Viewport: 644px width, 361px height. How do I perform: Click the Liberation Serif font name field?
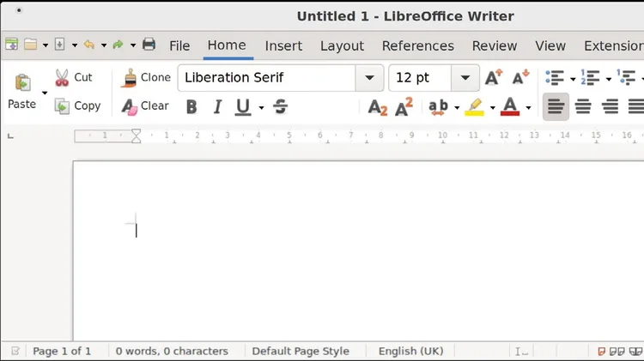click(266, 77)
